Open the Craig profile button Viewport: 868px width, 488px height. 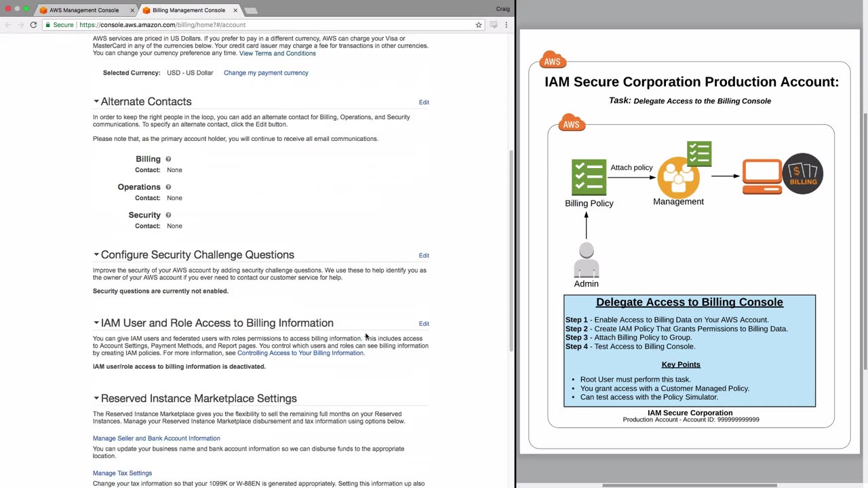click(503, 9)
